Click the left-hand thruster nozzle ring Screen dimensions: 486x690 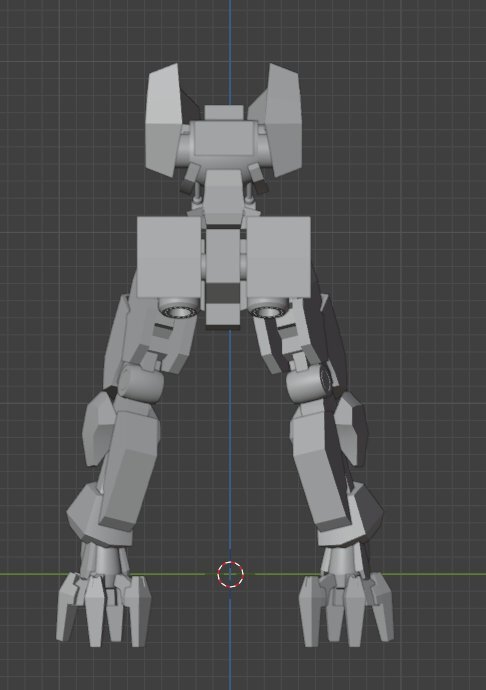pos(180,310)
